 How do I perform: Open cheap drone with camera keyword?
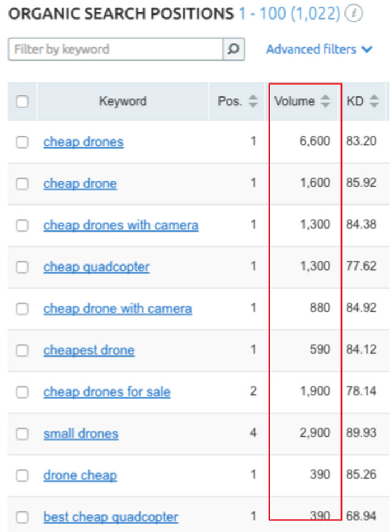click(x=119, y=308)
